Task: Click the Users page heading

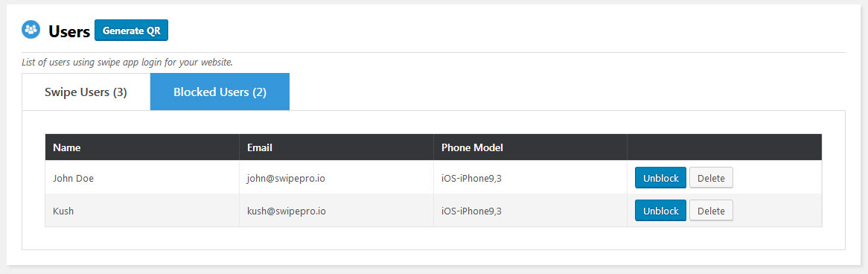Action: 69,31
